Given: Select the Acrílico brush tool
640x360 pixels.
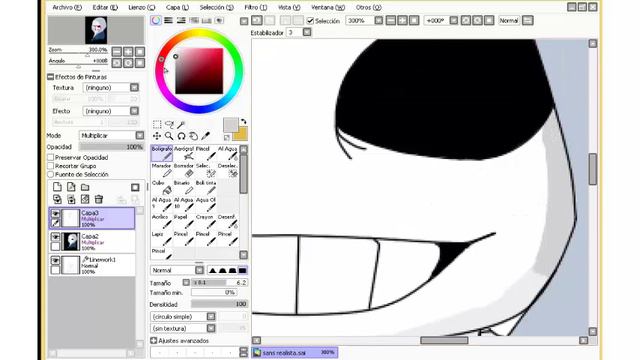Looking at the screenshot, I should point(162,222).
